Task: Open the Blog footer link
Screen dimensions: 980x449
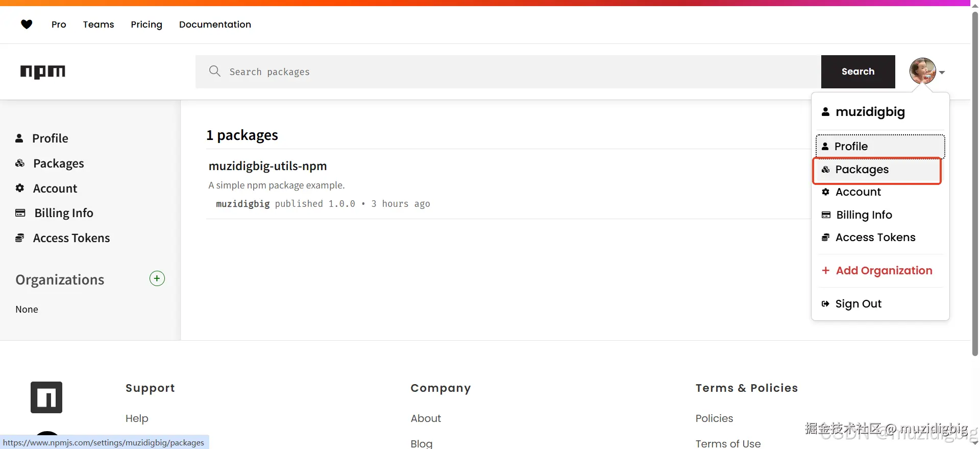Action: 422,443
